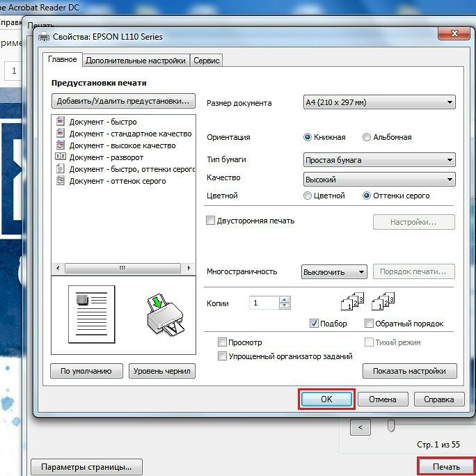Switch to the Сервис tab
This screenshot has width=476, height=476.
point(207,61)
